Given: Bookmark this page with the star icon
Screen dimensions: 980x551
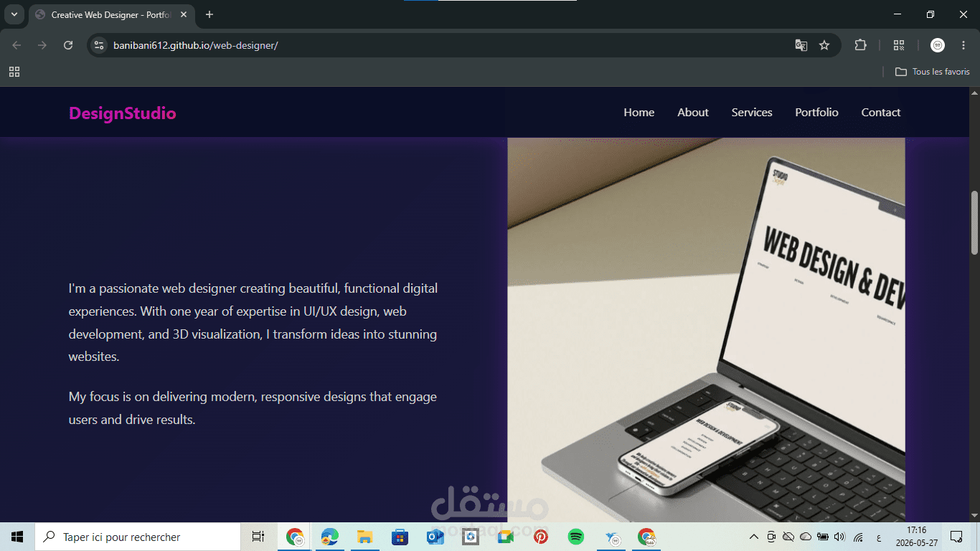Looking at the screenshot, I should (824, 45).
